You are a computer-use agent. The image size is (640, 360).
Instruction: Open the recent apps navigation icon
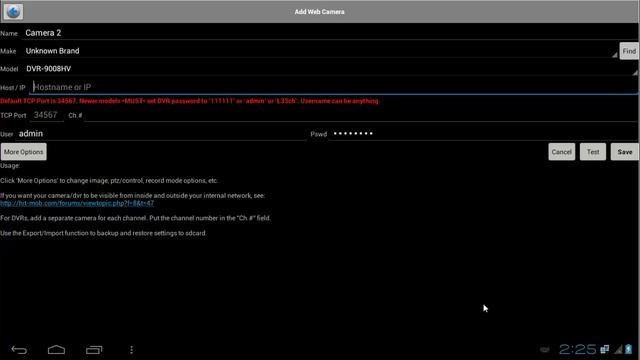[94, 350]
